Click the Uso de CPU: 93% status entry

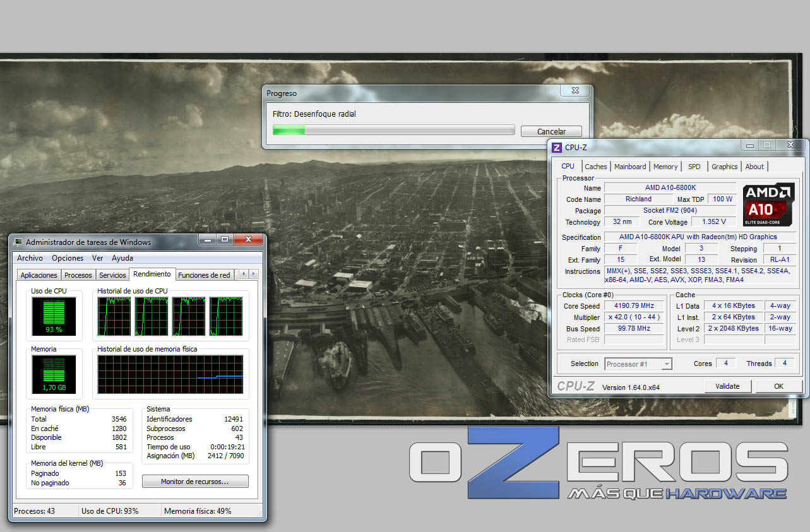tap(110, 511)
